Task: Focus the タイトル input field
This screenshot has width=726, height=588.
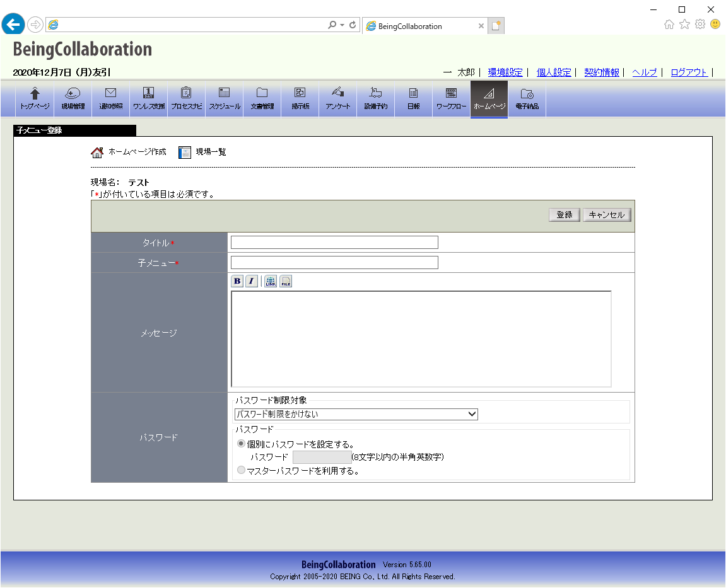Action: [x=334, y=243]
